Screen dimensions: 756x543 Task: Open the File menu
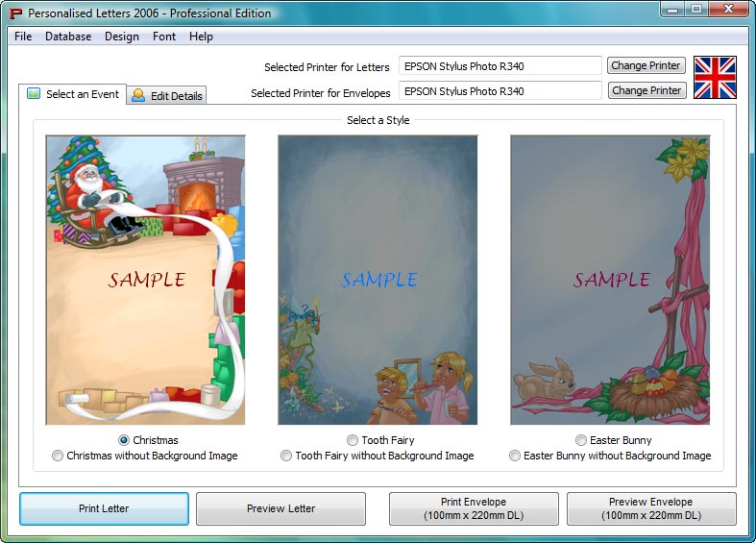pyautogui.click(x=23, y=37)
